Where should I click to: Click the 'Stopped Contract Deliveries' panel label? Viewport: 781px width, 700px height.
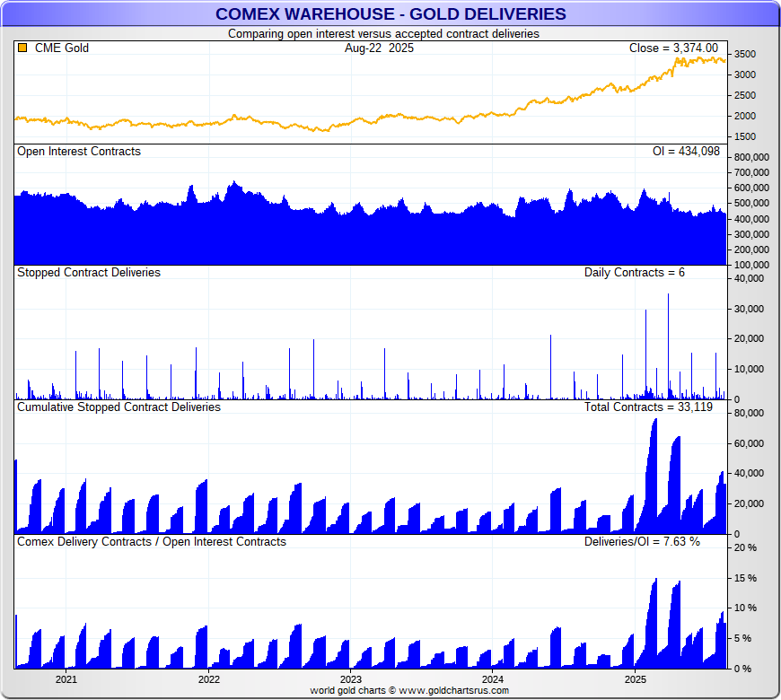pos(89,272)
